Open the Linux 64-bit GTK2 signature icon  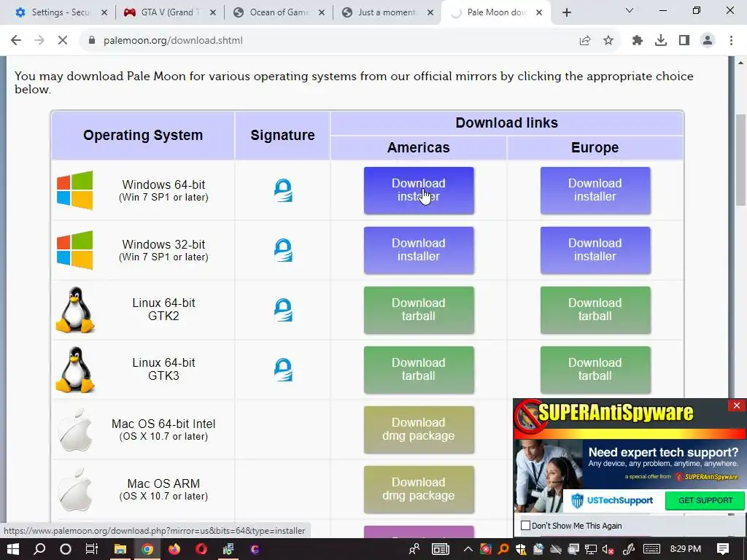coord(283,310)
